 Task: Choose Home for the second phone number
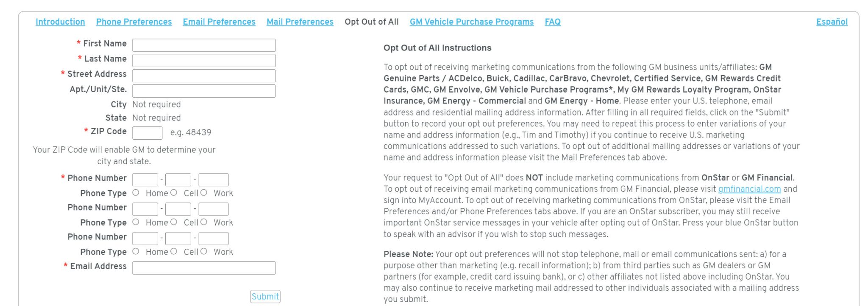136,222
